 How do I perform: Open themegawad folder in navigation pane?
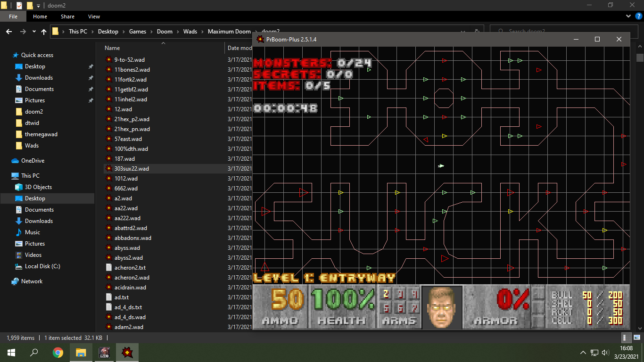41,134
